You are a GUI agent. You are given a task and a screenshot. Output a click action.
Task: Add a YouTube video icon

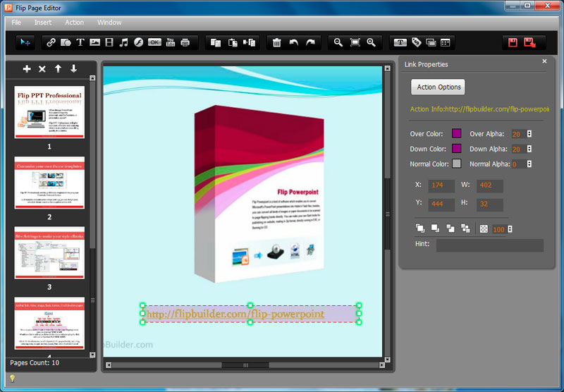[x=171, y=42]
